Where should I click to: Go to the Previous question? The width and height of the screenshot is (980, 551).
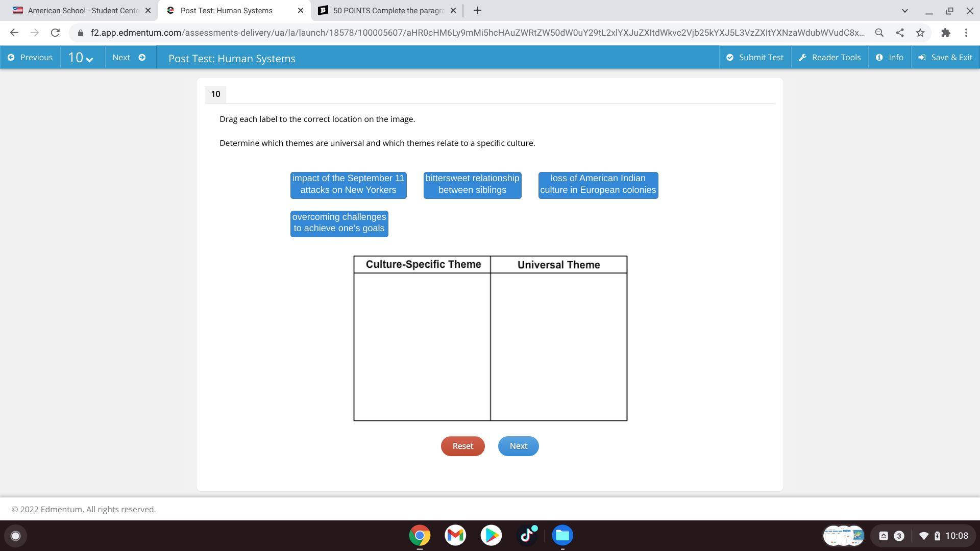30,57
